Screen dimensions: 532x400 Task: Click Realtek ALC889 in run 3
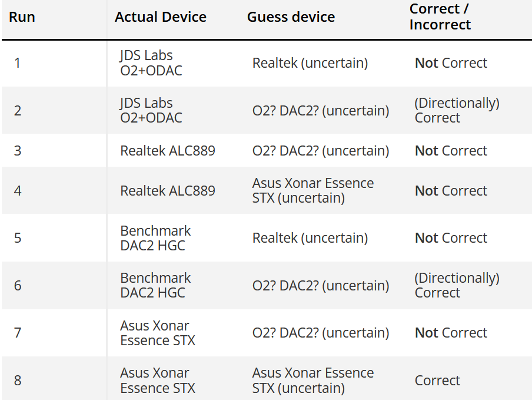point(168,151)
